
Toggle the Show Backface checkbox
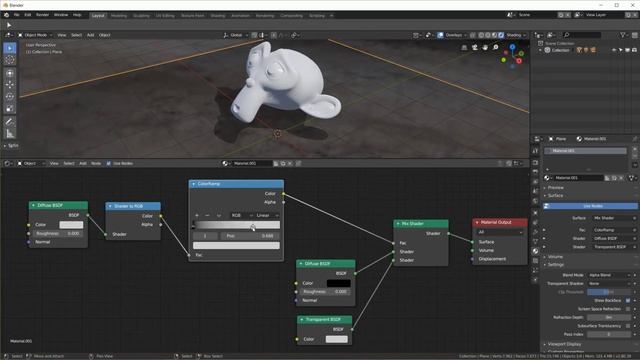pyautogui.click(x=628, y=300)
